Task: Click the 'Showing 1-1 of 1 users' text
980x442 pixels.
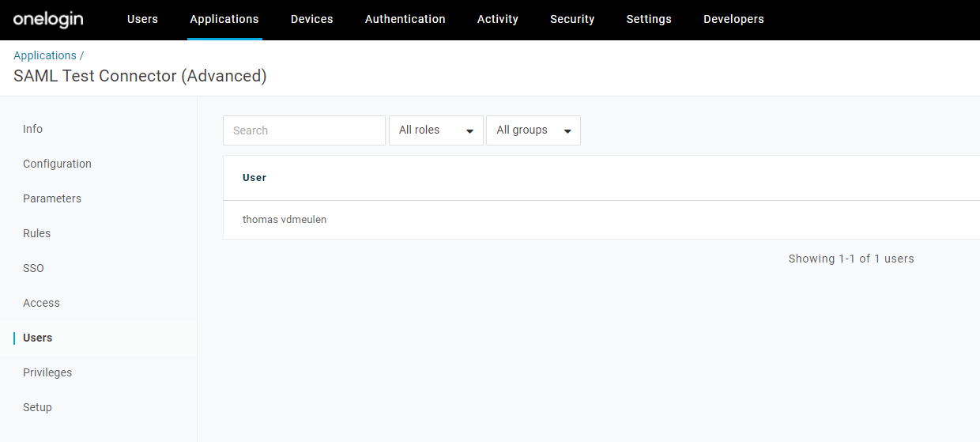Action: tap(851, 259)
